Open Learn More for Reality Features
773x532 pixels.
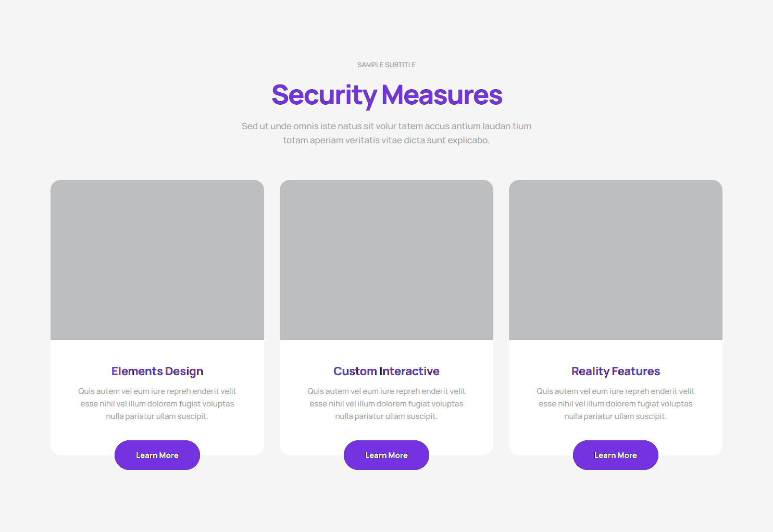pyautogui.click(x=616, y=455)
